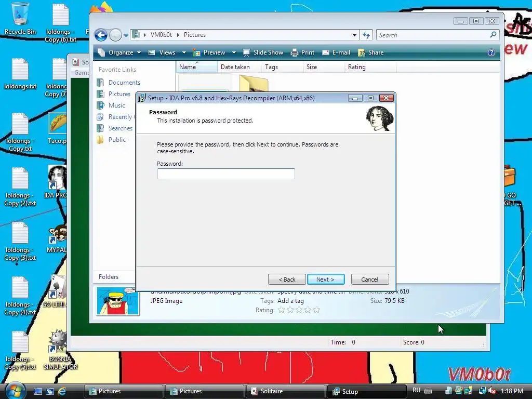The height and width of the screenshot is (399, 532).
Task: Launch Internet Explorer from quick launch
Action: pyautogui.click(x=62, y=391)
